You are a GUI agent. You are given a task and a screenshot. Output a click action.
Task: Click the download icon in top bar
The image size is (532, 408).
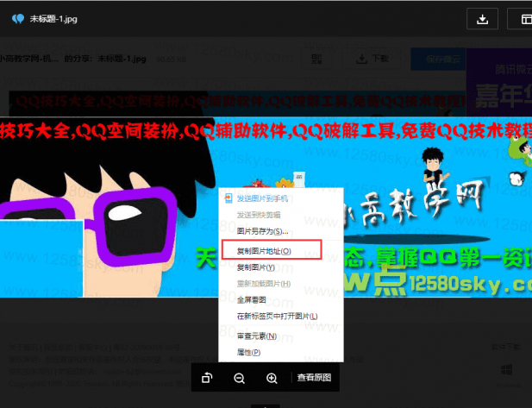[x=482, y=19]
